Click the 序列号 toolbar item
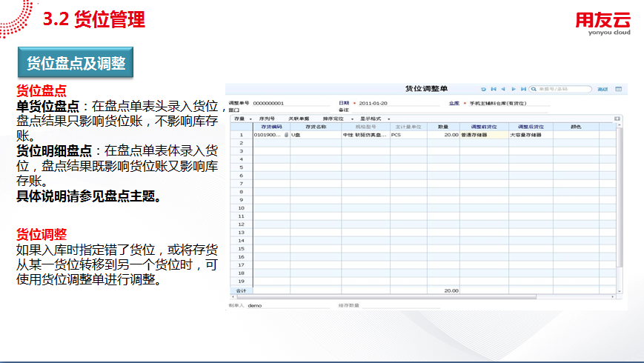644x363 pixels. tap(267, 119)
